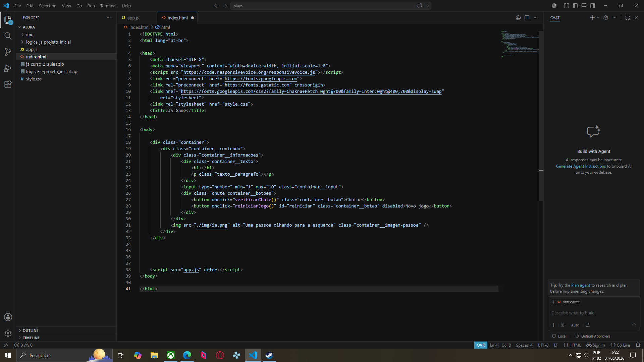The image size is (644, 362).
Task: Send the chat message with arrow button
Action: [x=634, y=325]
